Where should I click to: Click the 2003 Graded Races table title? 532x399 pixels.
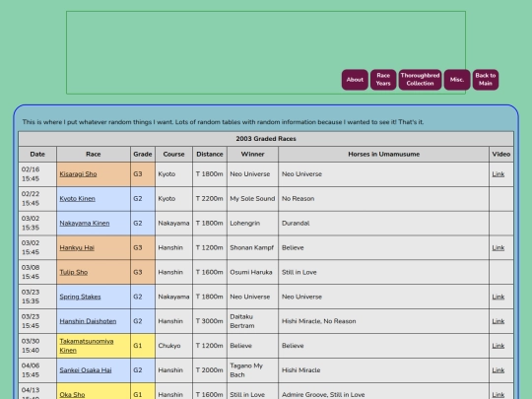tap(266, 139)
